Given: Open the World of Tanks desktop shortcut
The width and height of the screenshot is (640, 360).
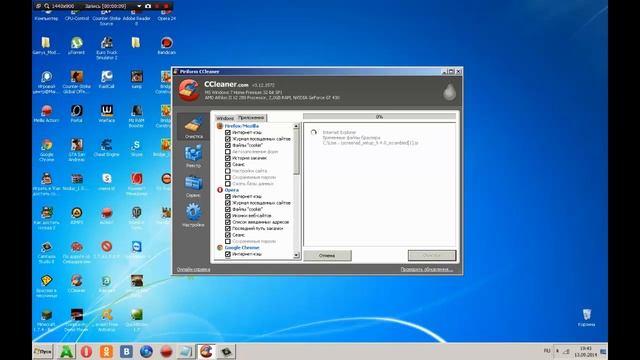Looking at the screenshot, I should coord(136,217).
